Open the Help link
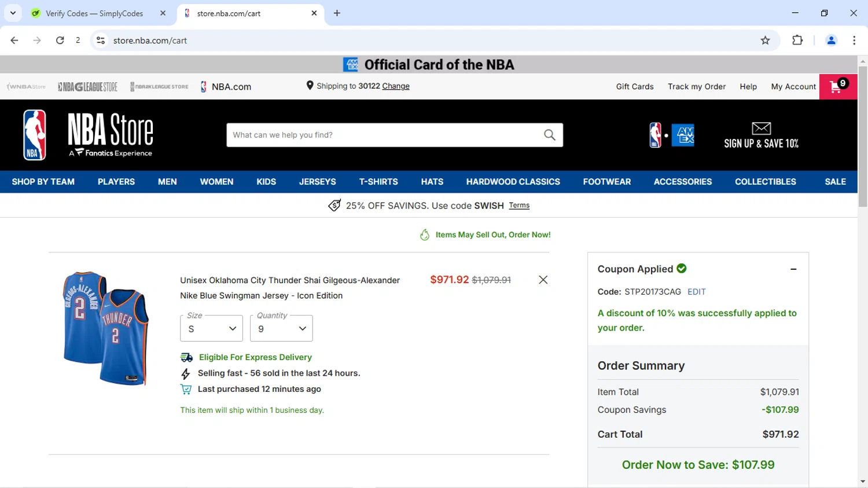Screen dimensions: 868x488 [748, 87]
